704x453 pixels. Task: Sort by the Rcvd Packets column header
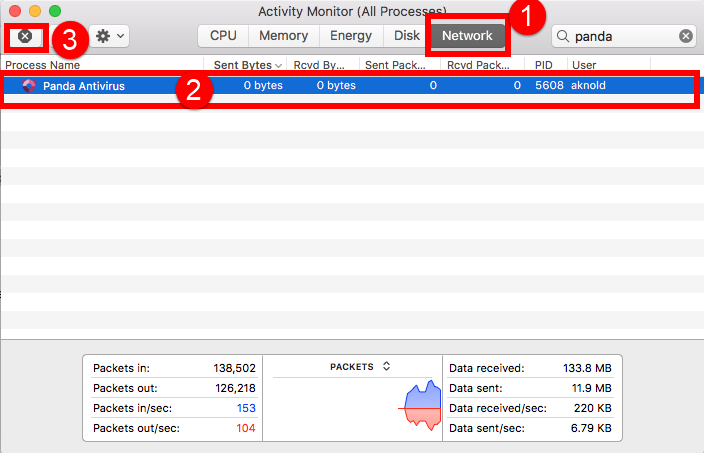click(482, 65)
